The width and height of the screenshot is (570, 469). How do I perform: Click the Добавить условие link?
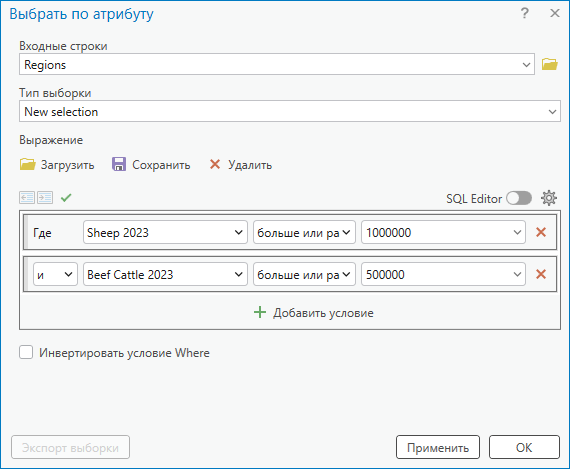(x=314, y=313)
